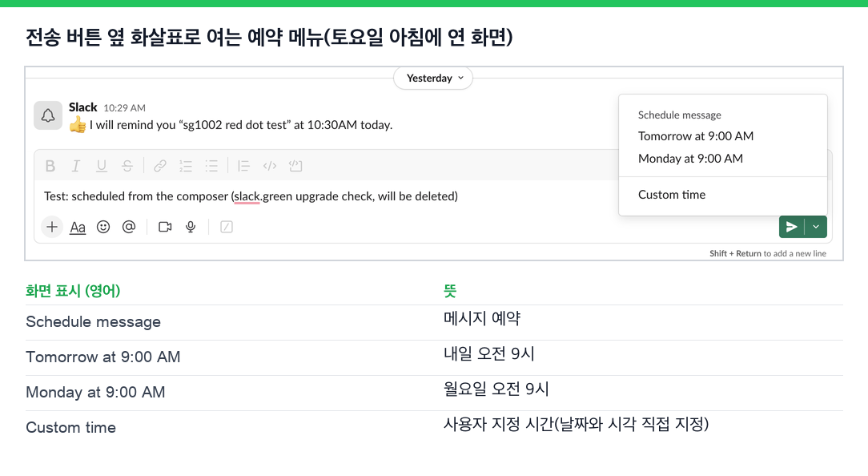Click the '화면 표시 (영어)' column header
Image resolution: width=868 pixels, height=476 pixels.
(x=73, y=290)
